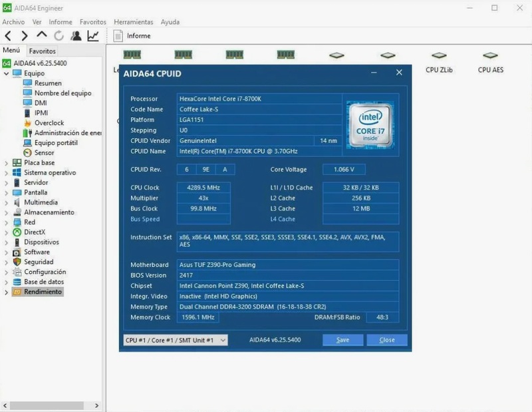This screenshot has width=532, height=412.
Task: Expand the Placa base tree node
Action: point(6,163)
